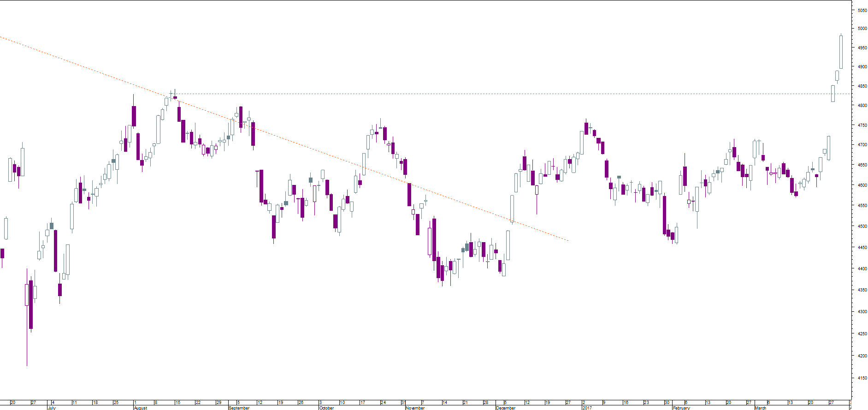The width and height of the screenshot is (868, 410).
Task: Select the horizontal dotted resistance level line
Action: pyautogui.click(x=510, y=94)
